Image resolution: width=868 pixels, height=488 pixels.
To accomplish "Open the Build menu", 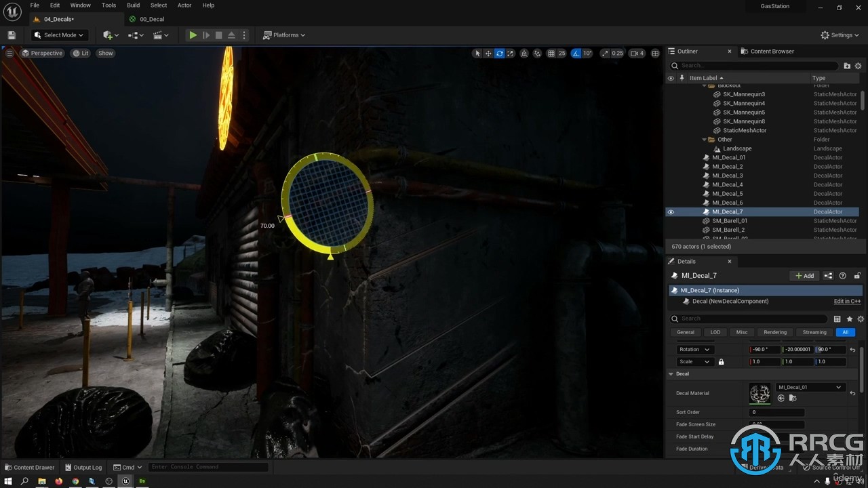I will point(134,5).
